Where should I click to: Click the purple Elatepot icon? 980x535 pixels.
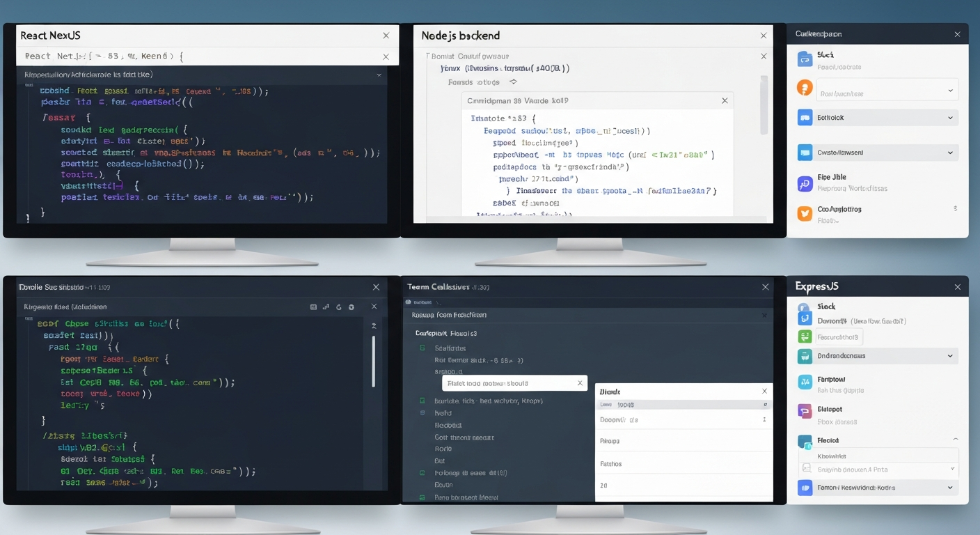(x=805, y=412)
